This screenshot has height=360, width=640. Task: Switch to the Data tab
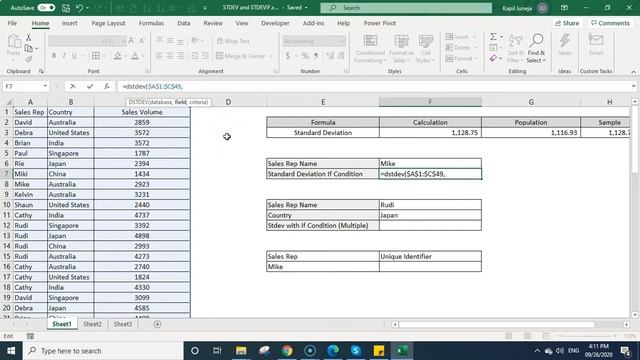coord(184,23)
